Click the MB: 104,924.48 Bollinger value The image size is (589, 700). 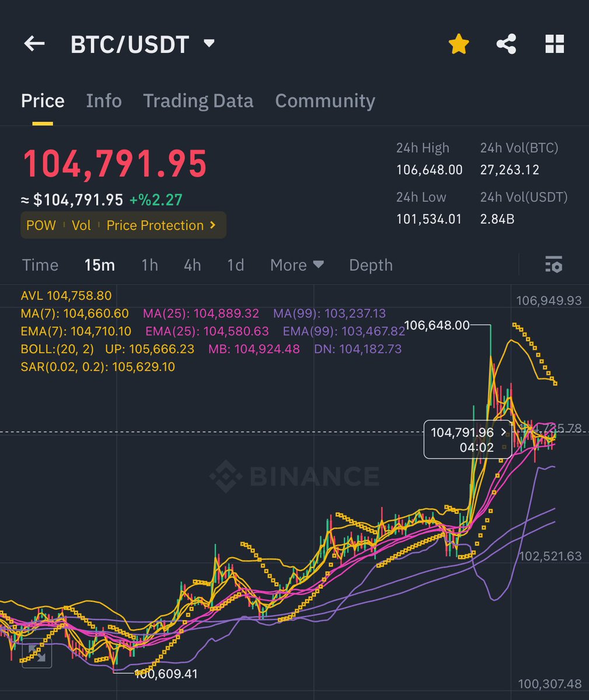[254, 349]
